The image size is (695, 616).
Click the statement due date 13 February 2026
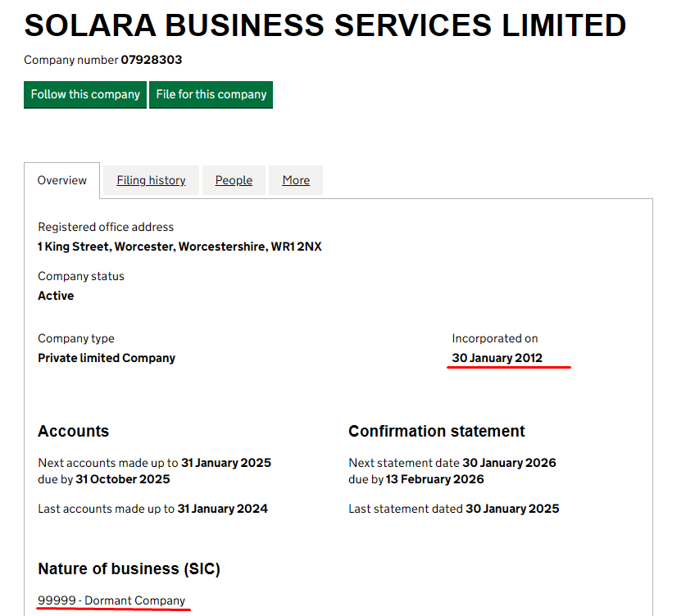tap(435, 479)
